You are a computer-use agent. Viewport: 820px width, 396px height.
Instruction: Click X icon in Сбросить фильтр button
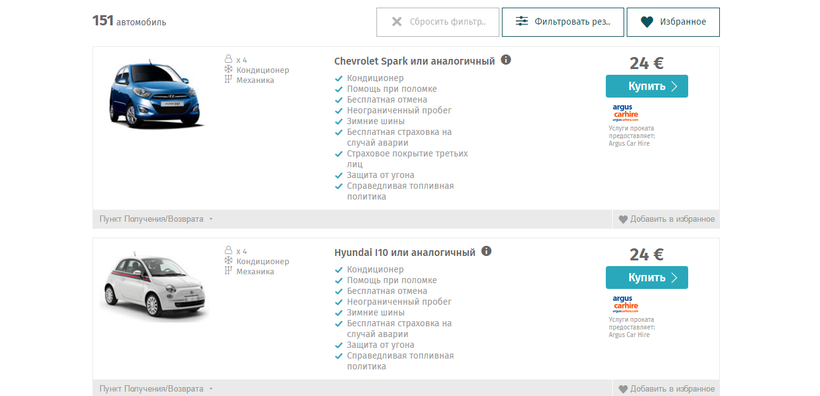point(397,22)
